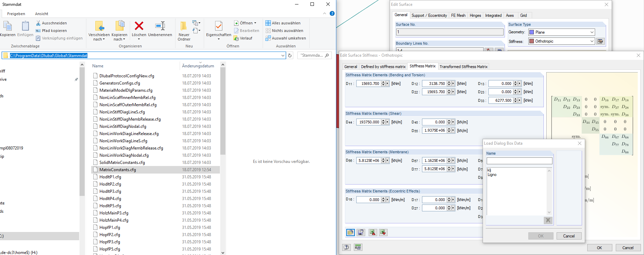Click the load dialog data folder icon

350,233
